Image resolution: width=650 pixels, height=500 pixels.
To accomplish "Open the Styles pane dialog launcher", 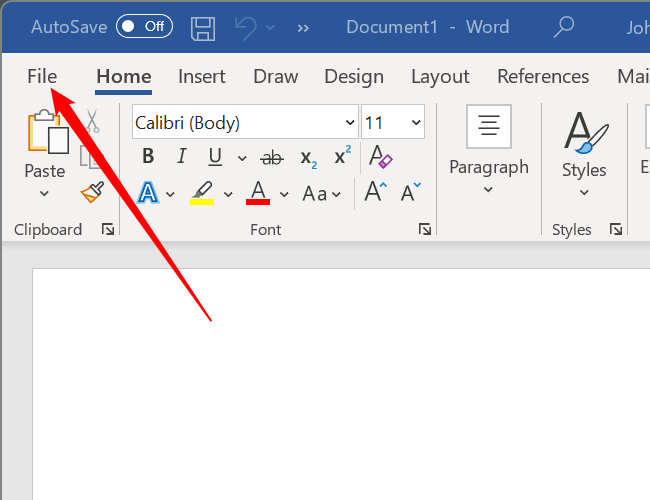I will coord(616,229).
